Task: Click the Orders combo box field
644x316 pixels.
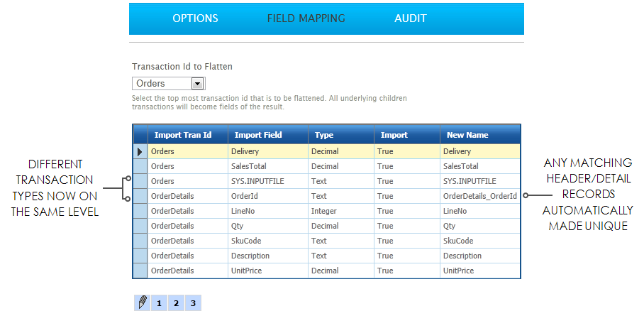Action: (x=162, y=84)
